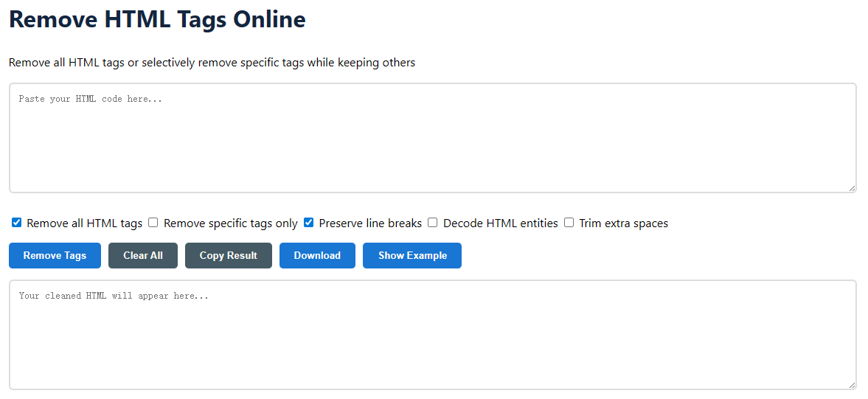Screen dimensions: 868x399
Task: Load sample via Show Example button
Action: (412, 256)
